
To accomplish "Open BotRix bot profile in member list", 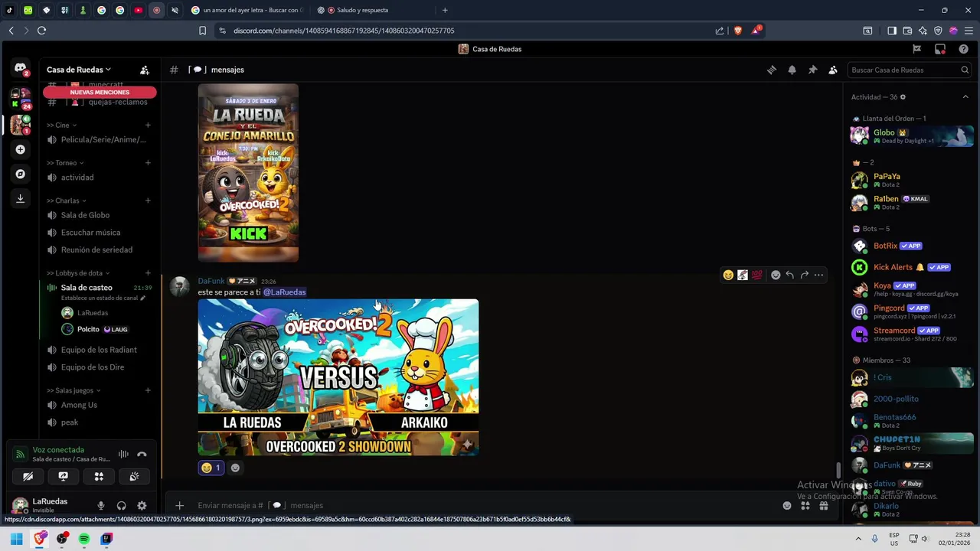I will click(911, 246).
